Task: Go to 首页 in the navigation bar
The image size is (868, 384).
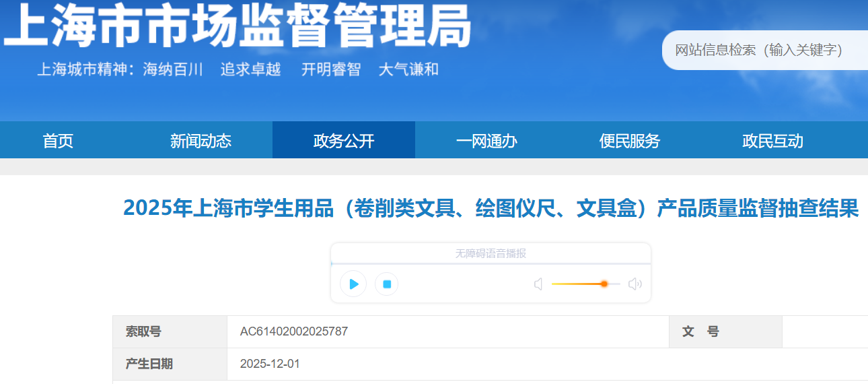Action: (58, 141)
